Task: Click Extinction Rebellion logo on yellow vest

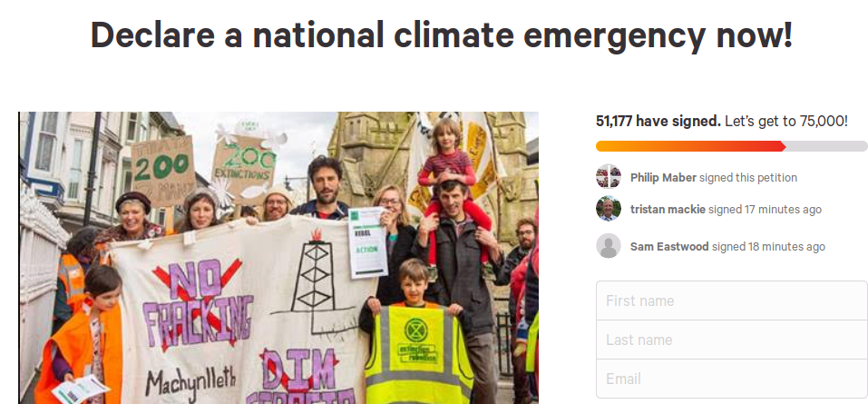Action: [416, 330]
